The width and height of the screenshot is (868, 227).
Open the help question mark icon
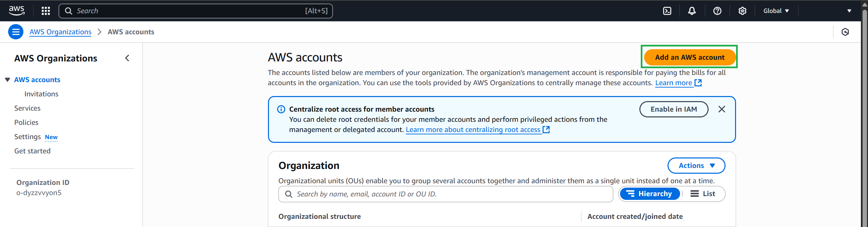[x=717, y=11]
